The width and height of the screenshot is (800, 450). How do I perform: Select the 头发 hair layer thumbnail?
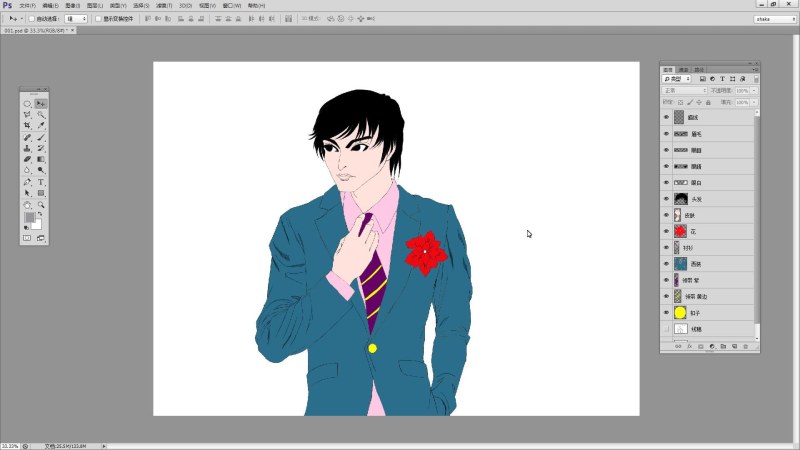[x=679, y=199]
